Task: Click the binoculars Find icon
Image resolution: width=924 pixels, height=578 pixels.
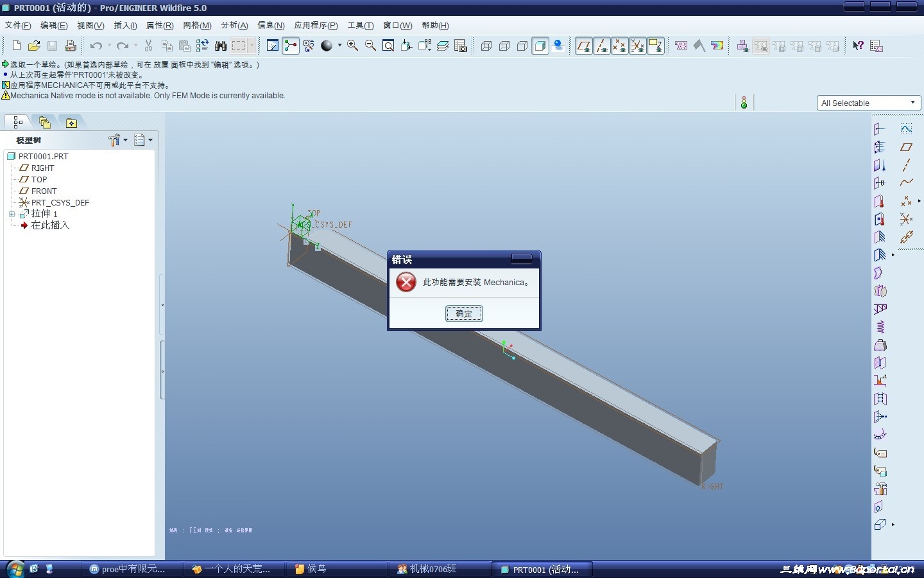Action: pyautogui.click(x=221, y=46)
